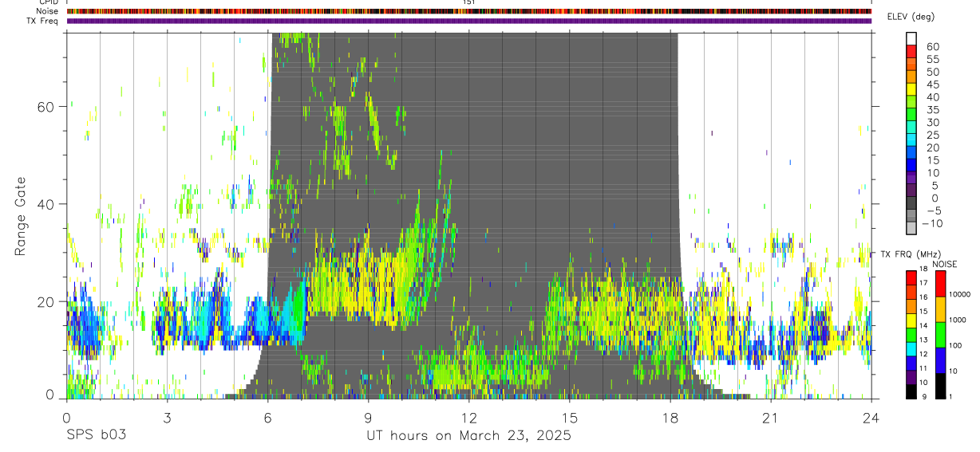The width and height of the screenshot is (980, 452).
Task: Click the orange segment of NOISE bar
Action: point(939,309)
